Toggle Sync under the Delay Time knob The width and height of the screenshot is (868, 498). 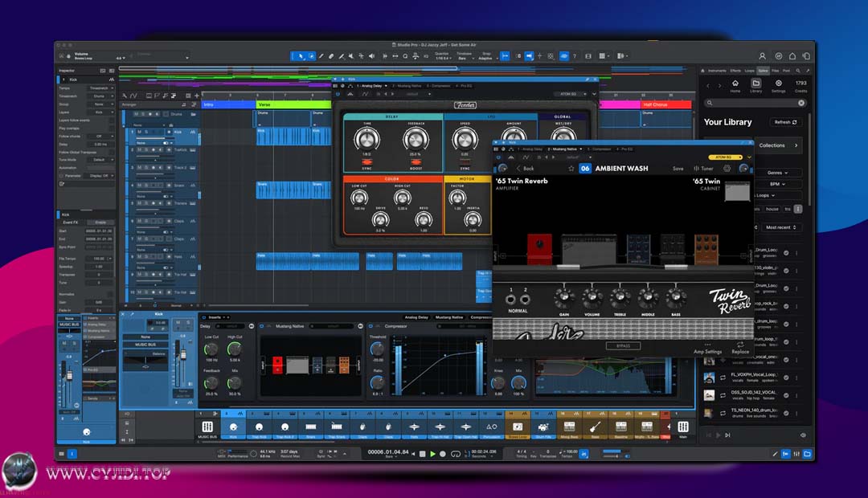[366, 163]
